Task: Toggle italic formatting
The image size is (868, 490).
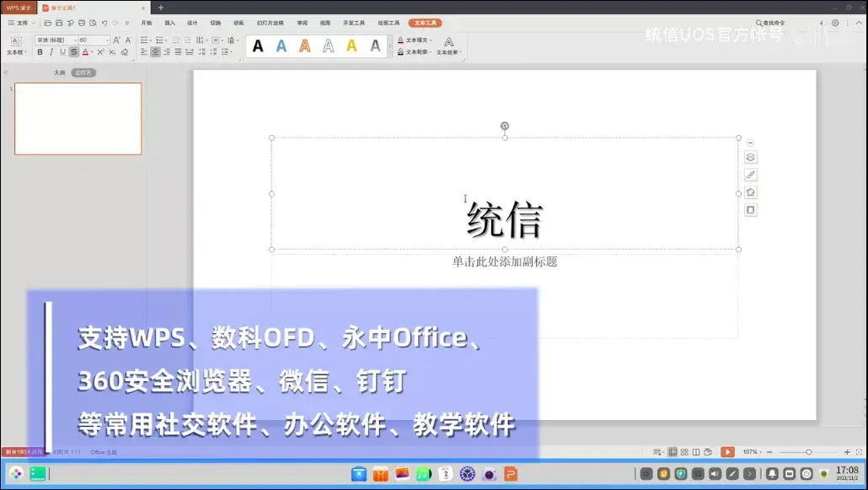Action: click(51, 52)
